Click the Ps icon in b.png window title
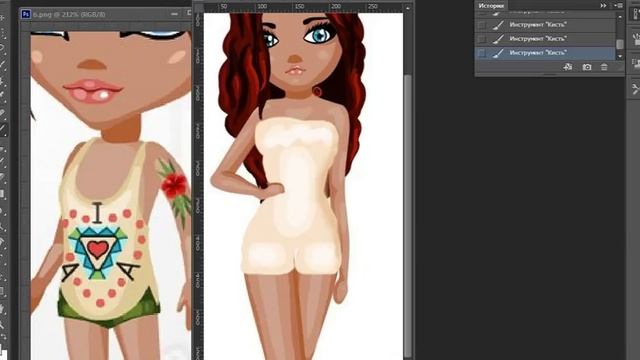The height and width of the screenshot is (360, 640). click(x=26, y=14)
